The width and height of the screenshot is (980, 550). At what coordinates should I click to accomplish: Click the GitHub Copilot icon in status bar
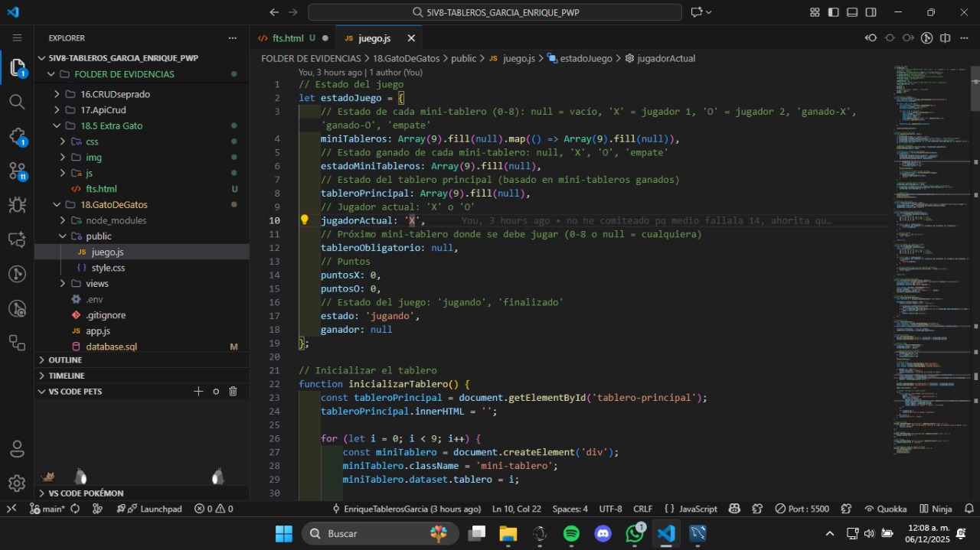[733, 508]
